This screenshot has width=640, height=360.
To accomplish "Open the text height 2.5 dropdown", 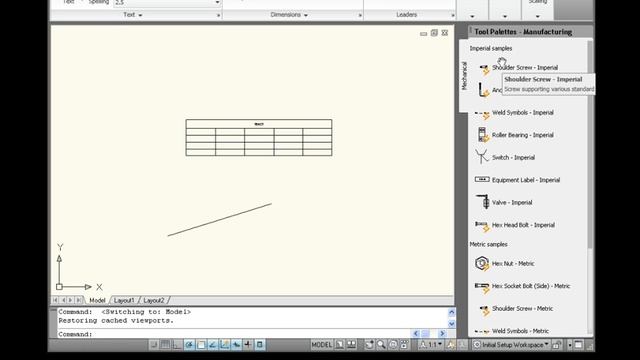I will pyautogui.click(x=217, y=2).
